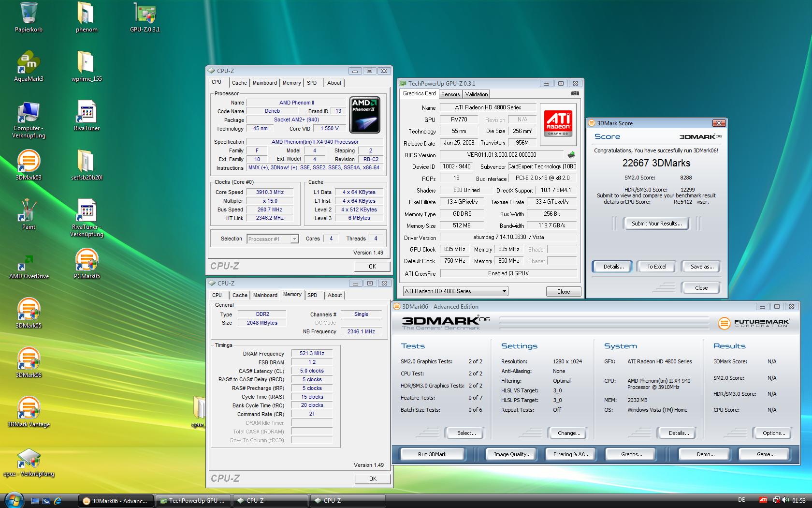Open About tab in upper CPU-Z

click(334, 83)
